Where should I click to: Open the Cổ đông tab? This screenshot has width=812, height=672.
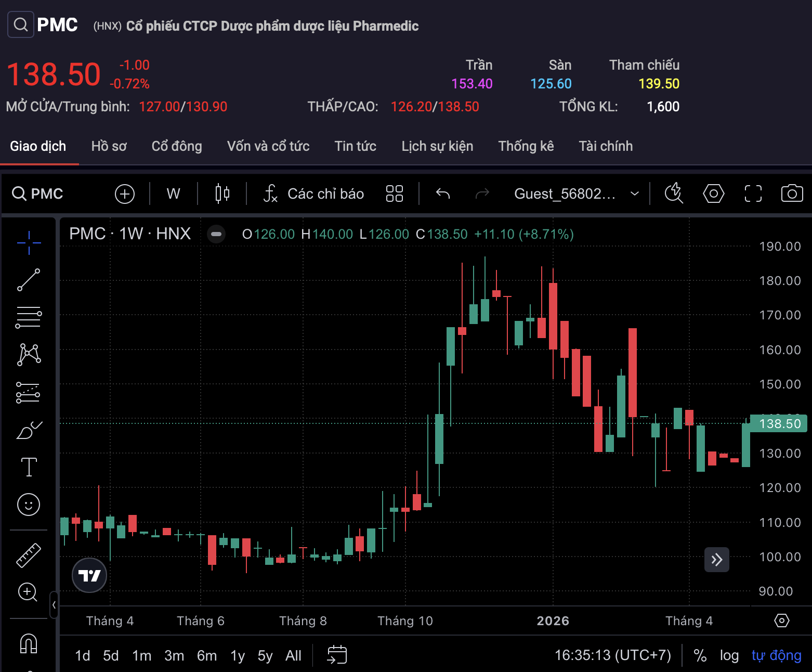tap(177, 146)
